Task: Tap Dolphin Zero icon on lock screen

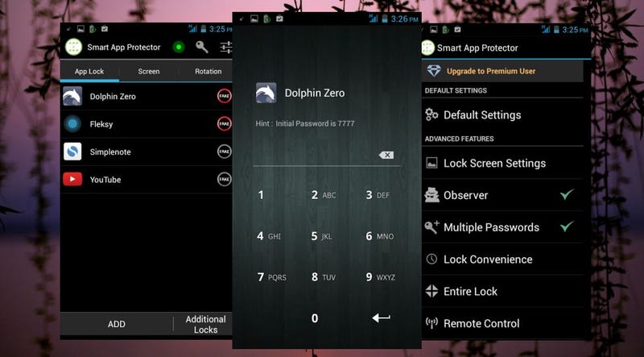Action: point(266,93)
